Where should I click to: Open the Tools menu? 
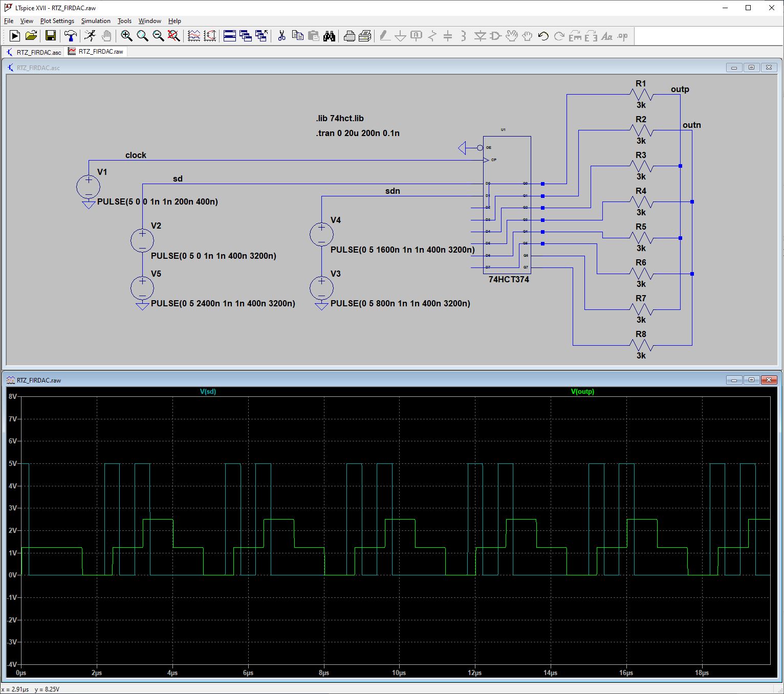[x=124, y=21]
